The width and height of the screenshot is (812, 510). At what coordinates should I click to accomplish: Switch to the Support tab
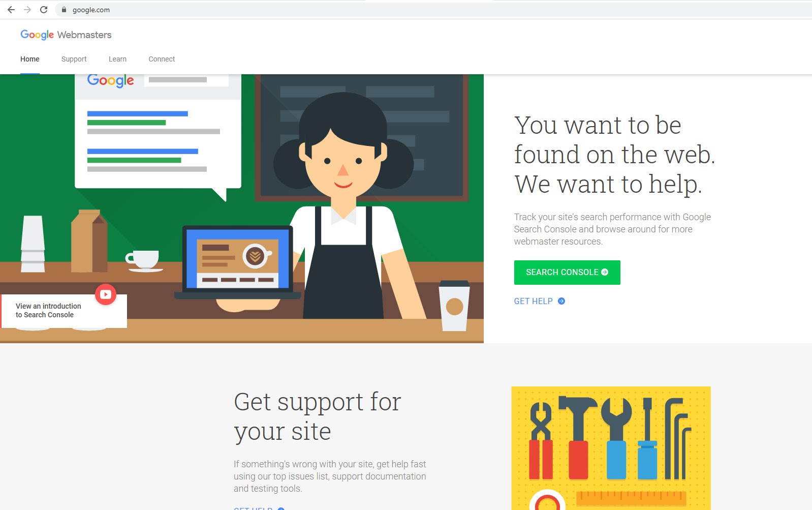pyautogui.click(x=74, y=59)
